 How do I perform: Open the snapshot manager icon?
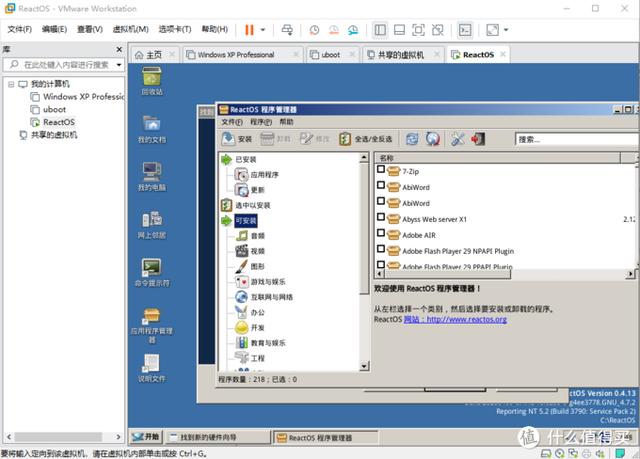pos(353,30)
